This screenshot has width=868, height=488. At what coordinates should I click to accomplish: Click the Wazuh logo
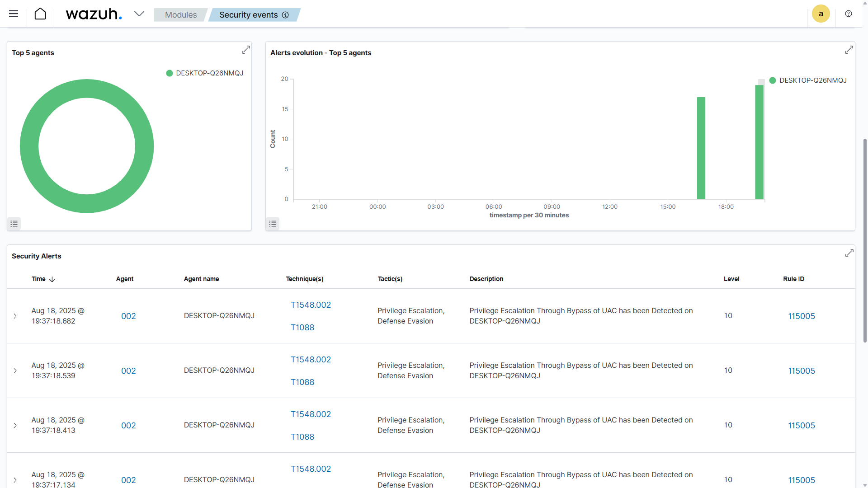[94, 14]
